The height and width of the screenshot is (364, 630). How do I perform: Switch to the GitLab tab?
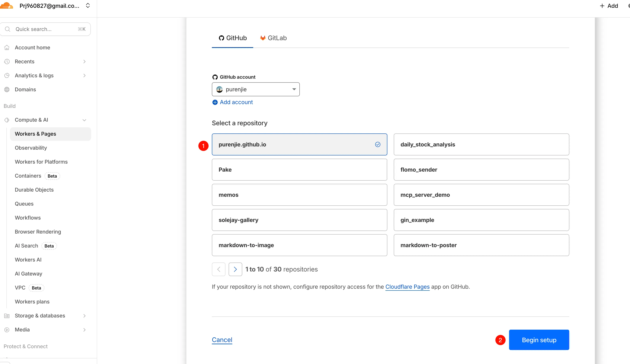[x=273, y=38]
